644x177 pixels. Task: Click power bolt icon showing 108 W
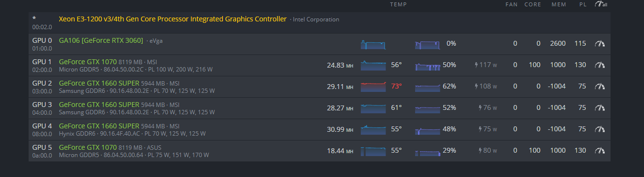click(x=476, y=86)
